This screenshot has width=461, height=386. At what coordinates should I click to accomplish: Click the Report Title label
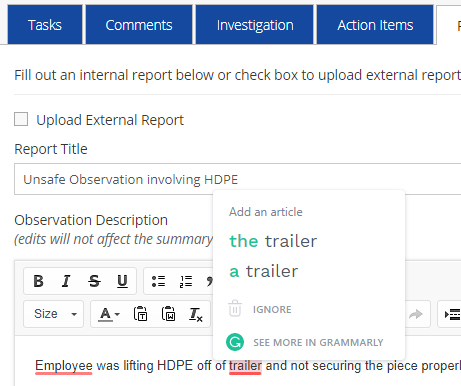(51, 149)
